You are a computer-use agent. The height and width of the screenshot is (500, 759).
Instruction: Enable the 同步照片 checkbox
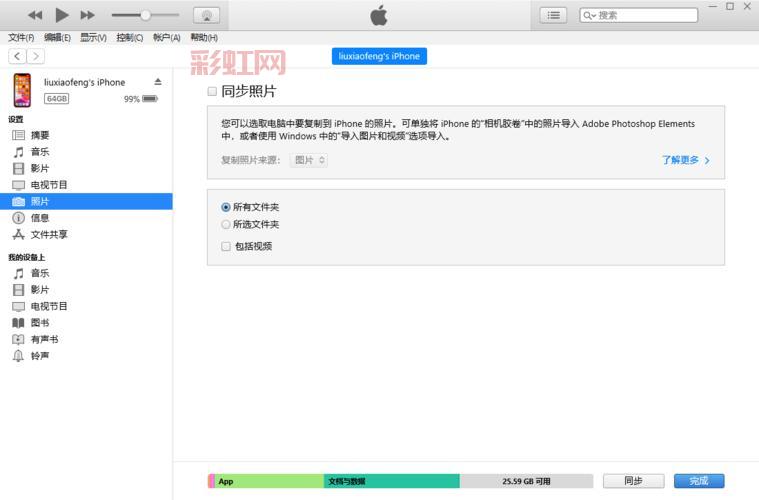click(x=212, y=91)
